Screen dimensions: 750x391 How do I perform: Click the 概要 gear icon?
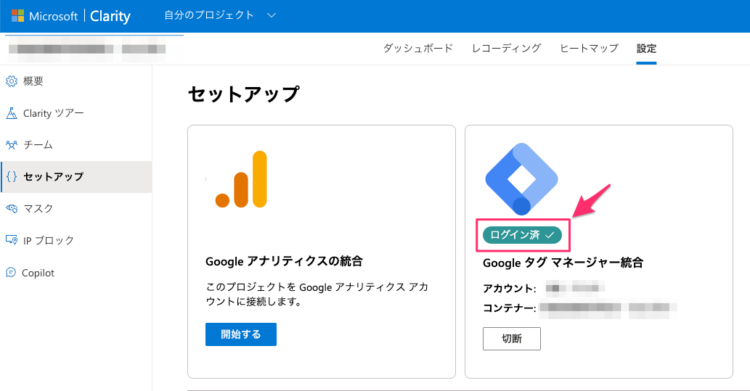click(x=11, y=81)
